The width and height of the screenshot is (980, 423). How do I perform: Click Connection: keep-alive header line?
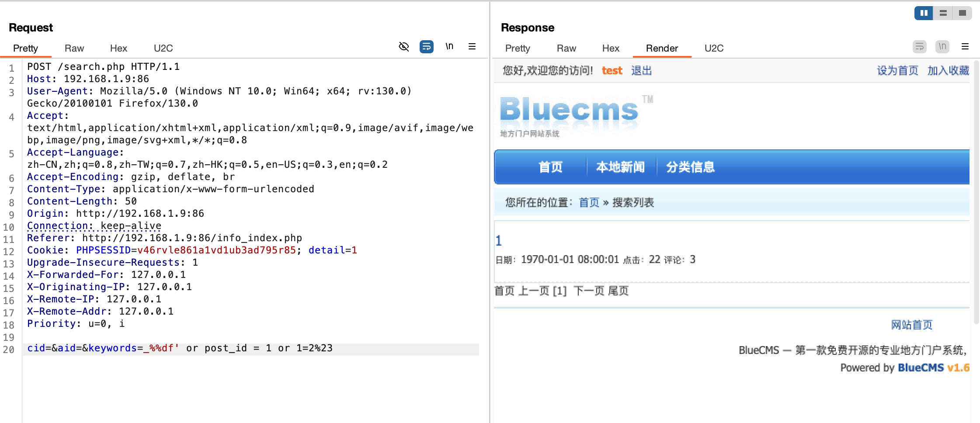(94, 226)
